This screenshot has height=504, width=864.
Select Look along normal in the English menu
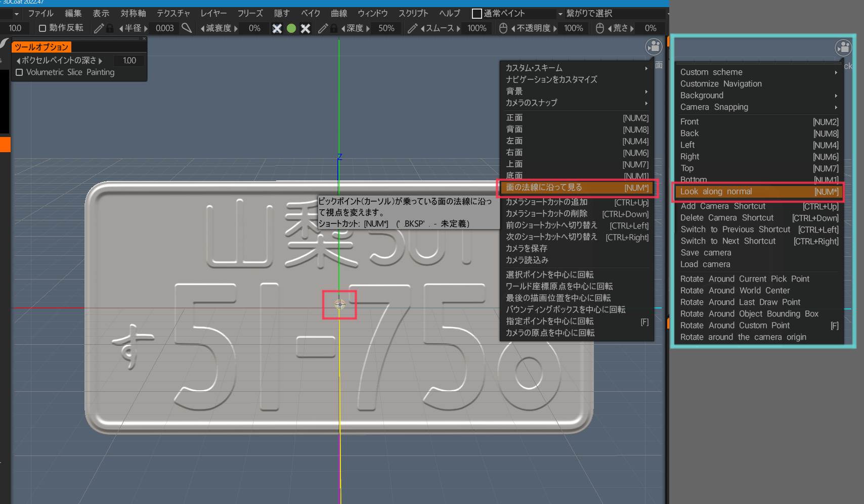(759, 192)
